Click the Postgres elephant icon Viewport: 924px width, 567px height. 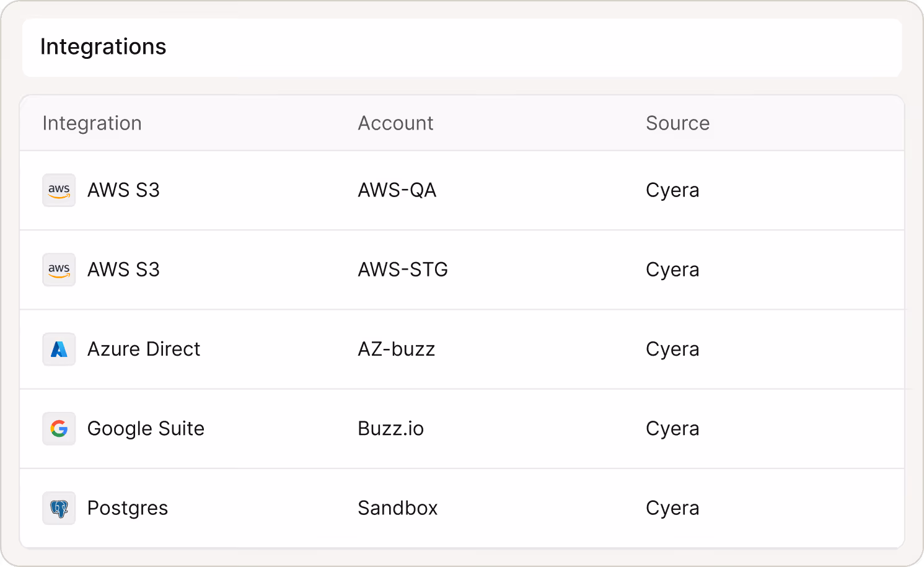tap(59, 508)
